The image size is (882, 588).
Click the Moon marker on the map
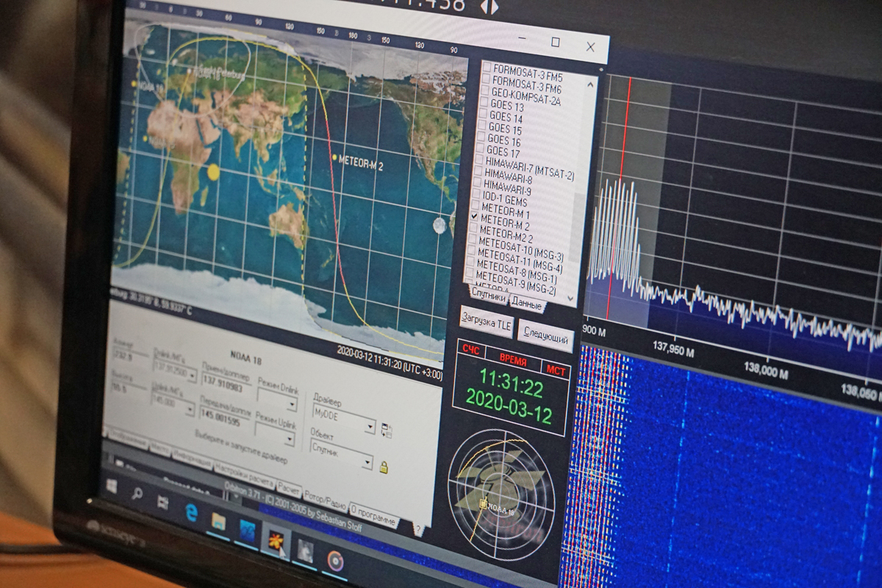point(440,226)
